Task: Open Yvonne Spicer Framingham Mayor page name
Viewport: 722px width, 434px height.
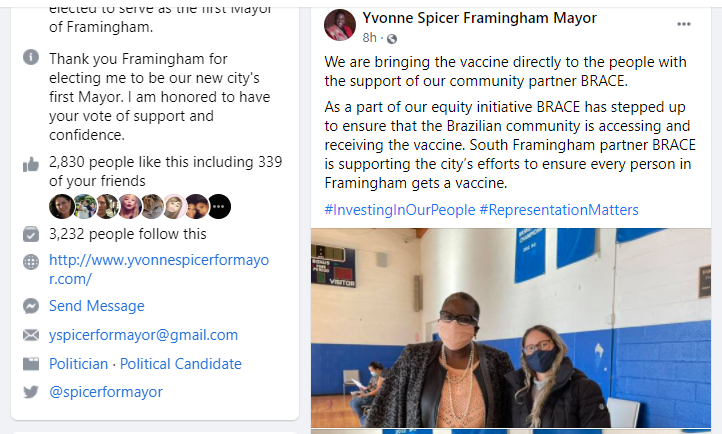Action: 479,18
